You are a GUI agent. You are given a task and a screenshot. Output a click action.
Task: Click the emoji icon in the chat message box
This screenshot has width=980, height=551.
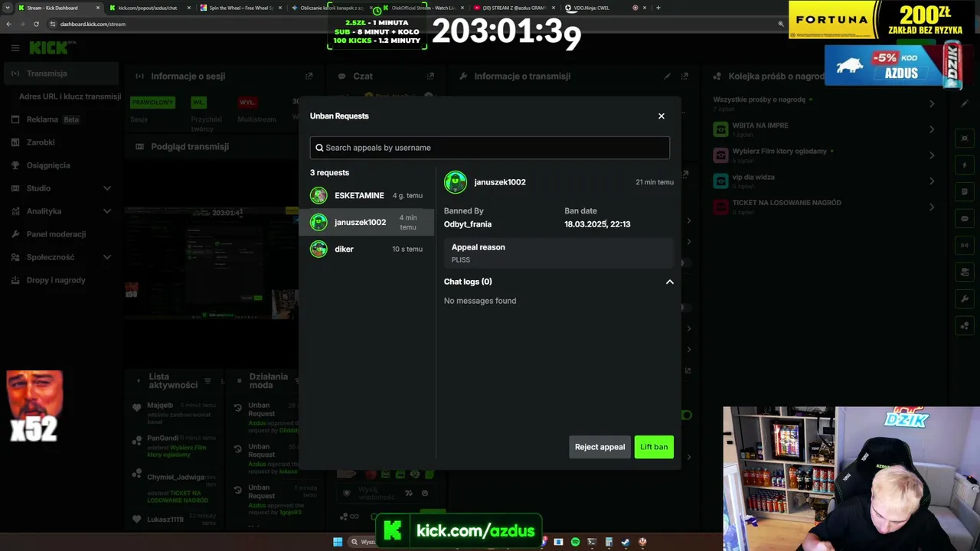pyautogui.click(x=425, y=494)
